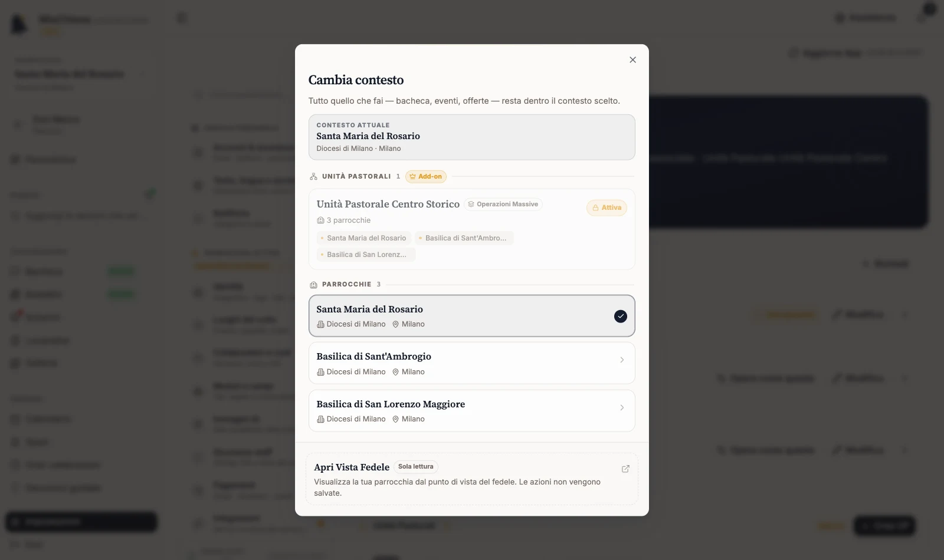
Task: Click the Unità Pastorali section header icon
Action: pos(313,176)
